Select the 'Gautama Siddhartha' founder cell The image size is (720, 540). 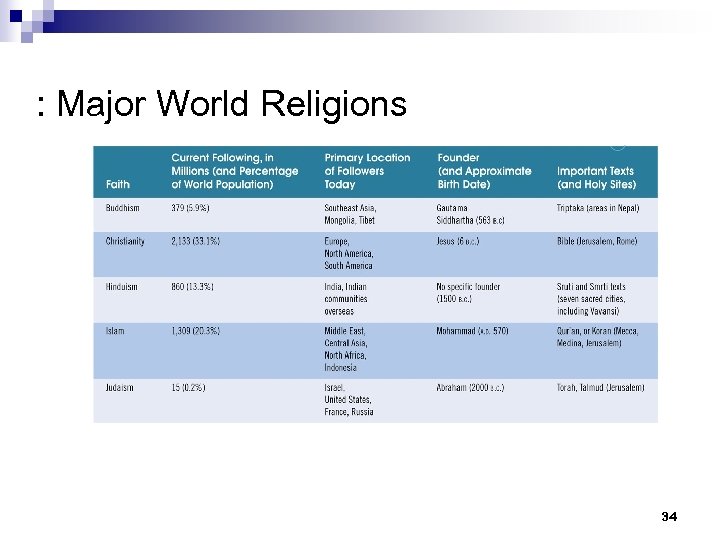[470, 214]
